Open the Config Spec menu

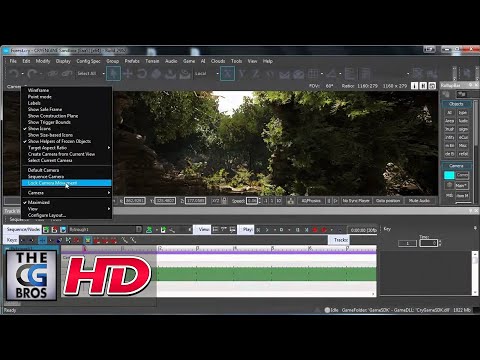pos(88,61)
